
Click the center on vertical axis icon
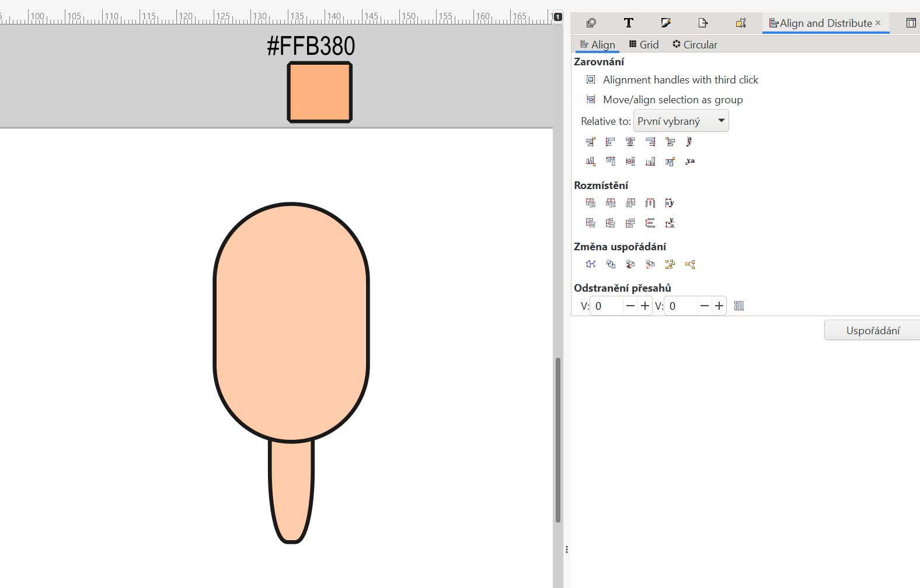point(630,142)
